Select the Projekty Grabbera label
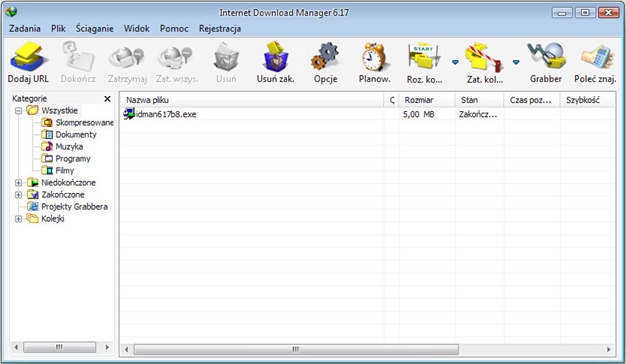 [74, 207]
